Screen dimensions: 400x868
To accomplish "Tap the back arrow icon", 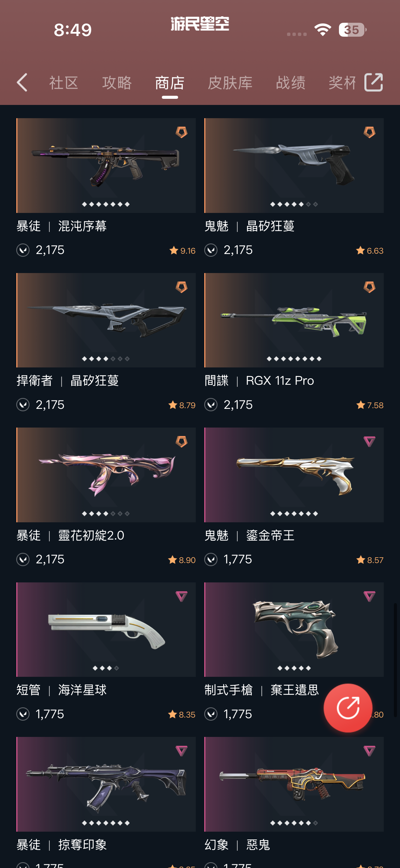I will 22,83.
